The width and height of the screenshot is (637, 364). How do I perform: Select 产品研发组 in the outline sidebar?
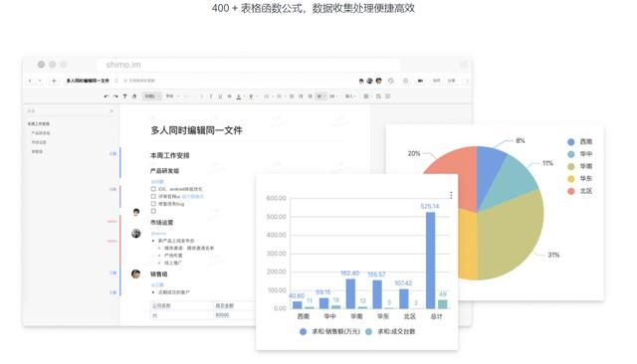tap(41, 133)
